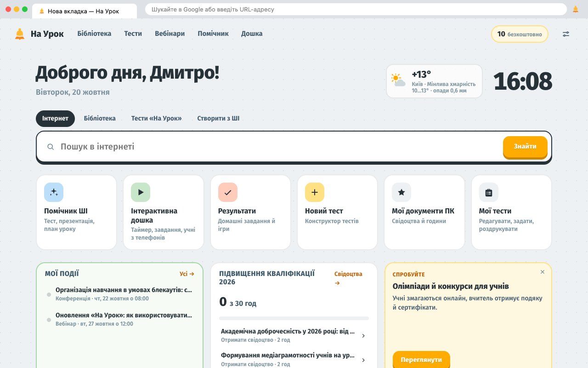Click the qualification hours progress bar
This screenshot has height=368, width=588.
coord(294,318)
